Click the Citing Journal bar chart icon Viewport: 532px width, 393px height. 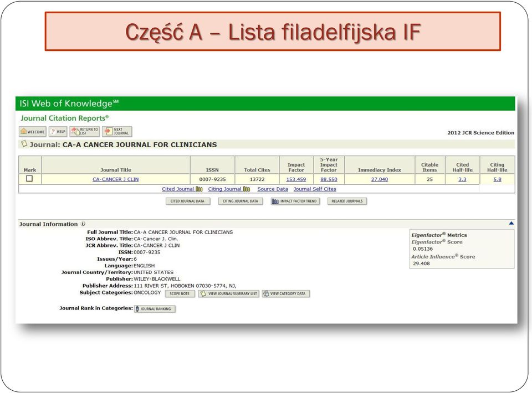click(x=246, y=189)
